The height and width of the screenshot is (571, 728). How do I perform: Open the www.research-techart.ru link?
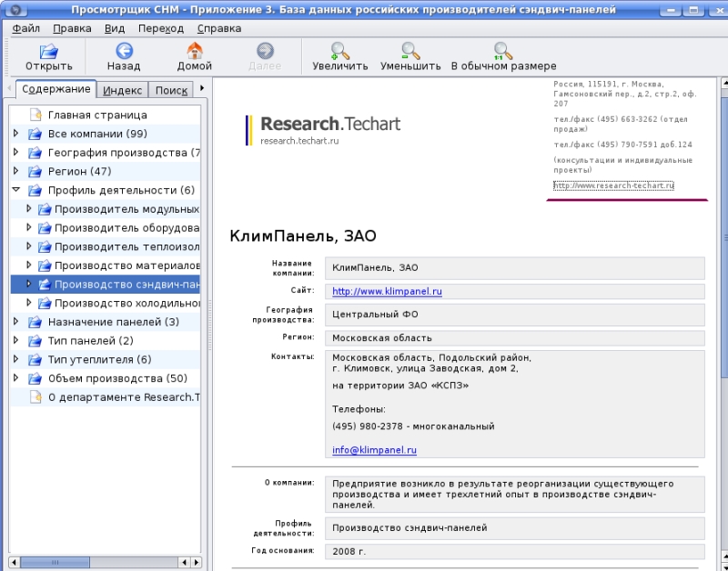click(x=613, y=185)
